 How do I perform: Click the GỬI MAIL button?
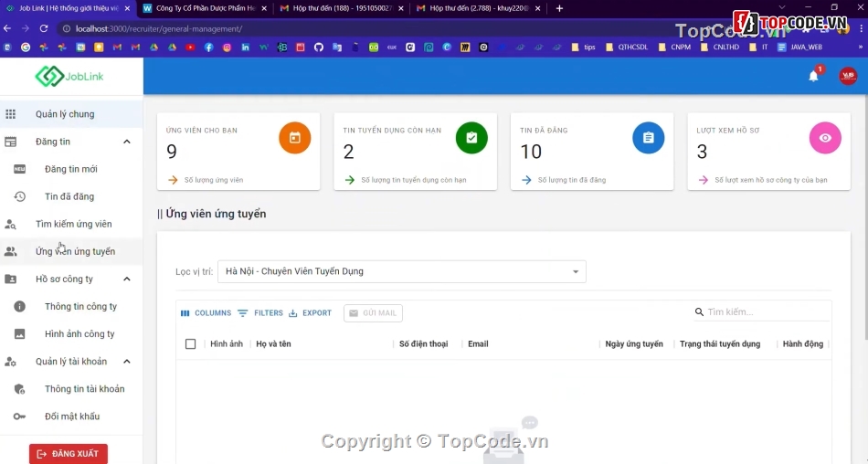(x=373, y=313)
